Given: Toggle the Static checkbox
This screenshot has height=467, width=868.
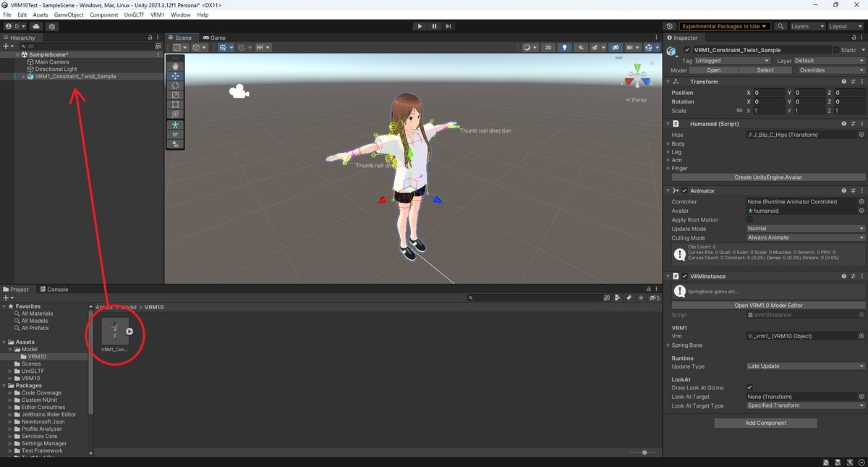Looking at the screenshot, I should click(x=837, y=50).
